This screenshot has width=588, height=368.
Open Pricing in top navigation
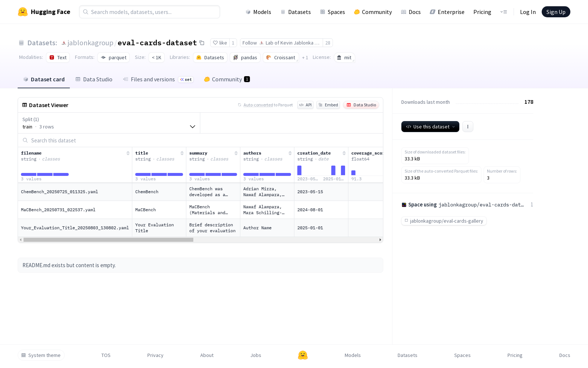pos(482,12)
